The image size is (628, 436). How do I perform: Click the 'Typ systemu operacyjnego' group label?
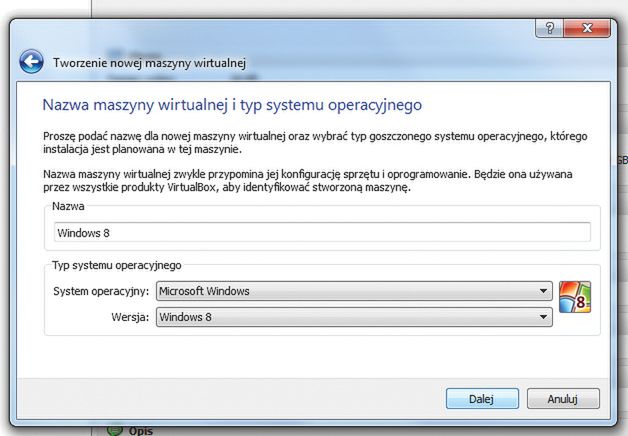pyautogui.click(x=117, y=265)
